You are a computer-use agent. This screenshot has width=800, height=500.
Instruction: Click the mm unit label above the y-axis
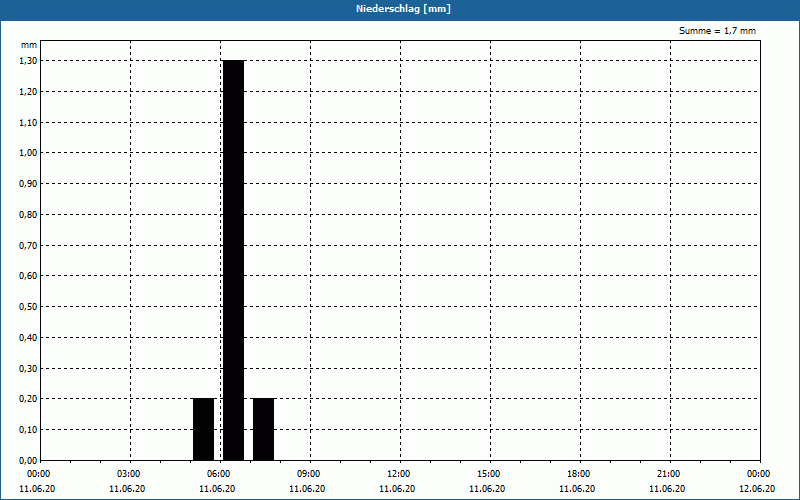29,45
